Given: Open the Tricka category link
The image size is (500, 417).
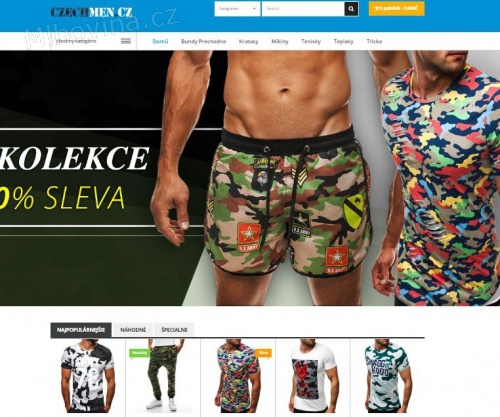Looking at the screenshot, I should point(374,41).
